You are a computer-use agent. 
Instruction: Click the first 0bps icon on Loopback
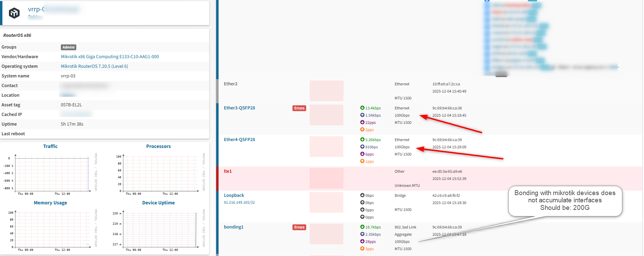pos(362,195)
